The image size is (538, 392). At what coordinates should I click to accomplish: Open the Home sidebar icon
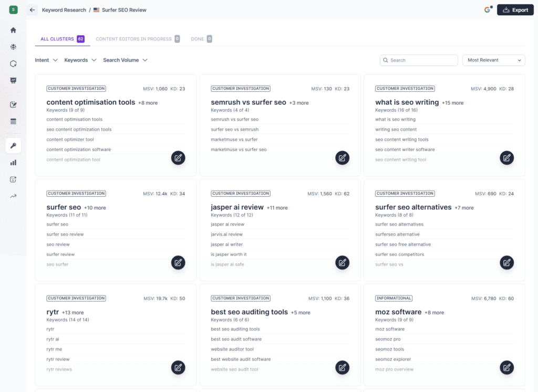(13, 30)
